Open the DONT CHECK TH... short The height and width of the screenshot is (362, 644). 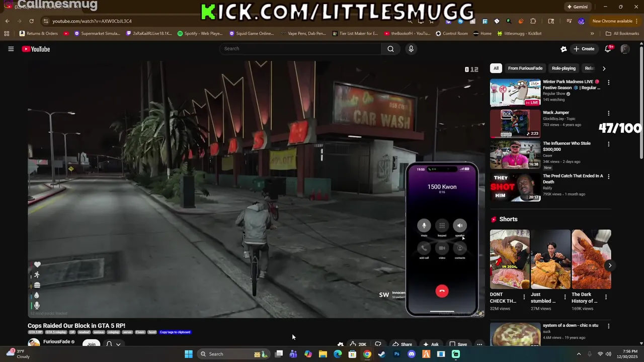tap(510, 259)
